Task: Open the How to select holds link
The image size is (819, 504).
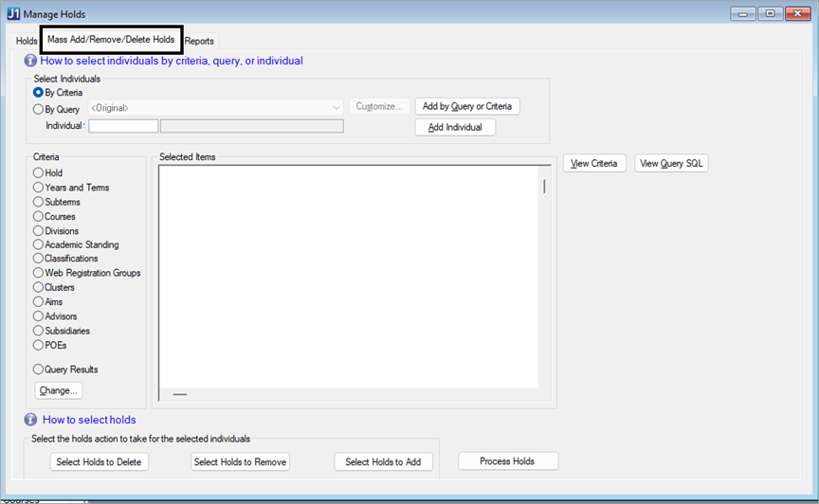Action: click(89, 420)
